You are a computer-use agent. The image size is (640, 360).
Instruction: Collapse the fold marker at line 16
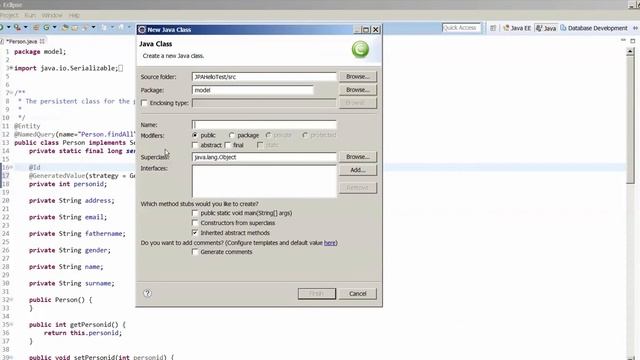point(11,167)
